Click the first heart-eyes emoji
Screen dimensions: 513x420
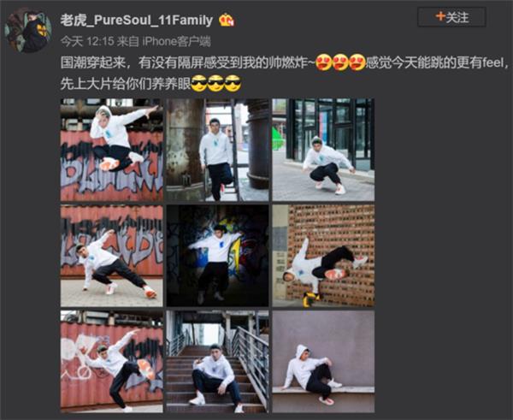323,62
